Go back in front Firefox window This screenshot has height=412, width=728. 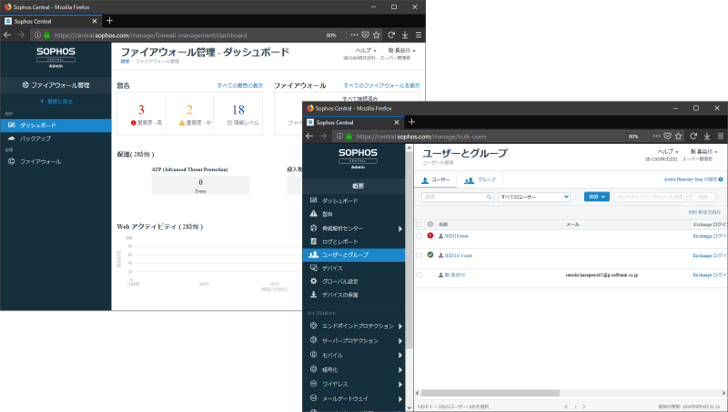(310, 136)
